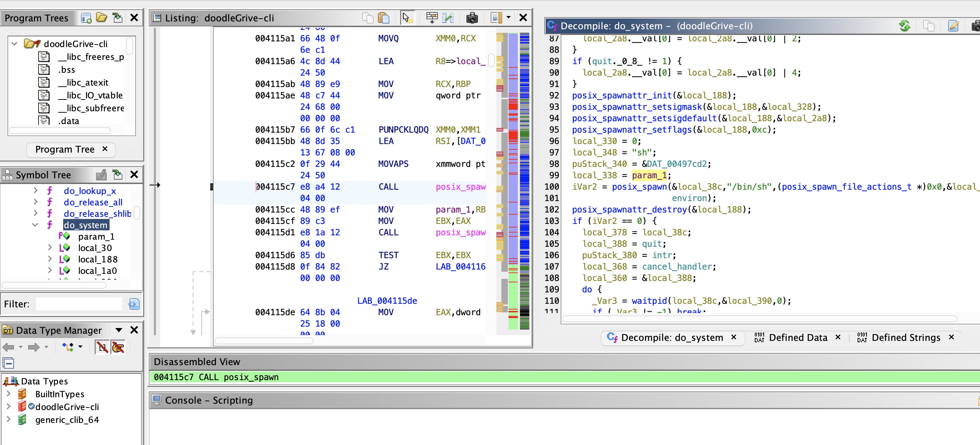The width and height of the screenshot is (980, 445).
Task: Click the filter options icon beside Filter field
Action: pyautogui.click(x=134, y=304)
